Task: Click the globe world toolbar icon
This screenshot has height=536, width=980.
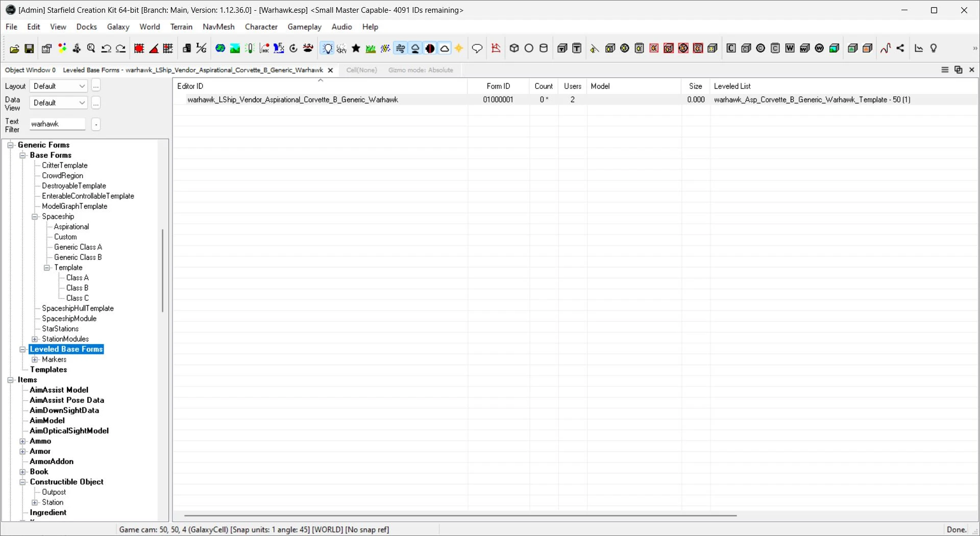Action: [220, 48]
